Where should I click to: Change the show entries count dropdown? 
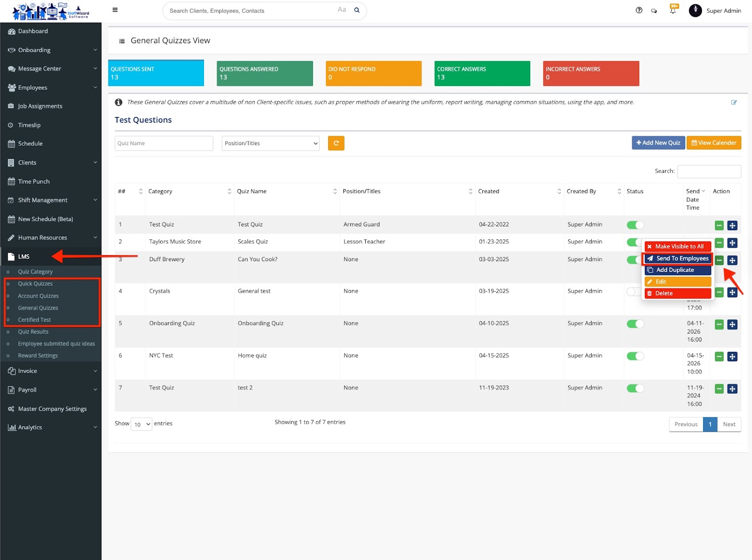coord(141,424)
